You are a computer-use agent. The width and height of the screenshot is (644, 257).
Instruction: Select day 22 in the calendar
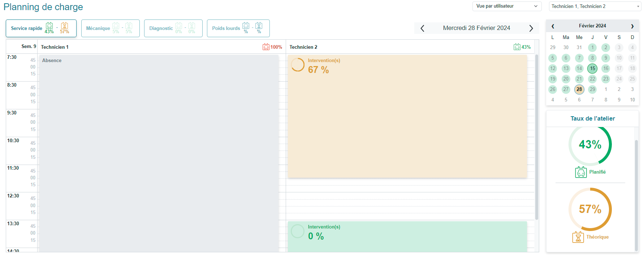click(592, 79)
